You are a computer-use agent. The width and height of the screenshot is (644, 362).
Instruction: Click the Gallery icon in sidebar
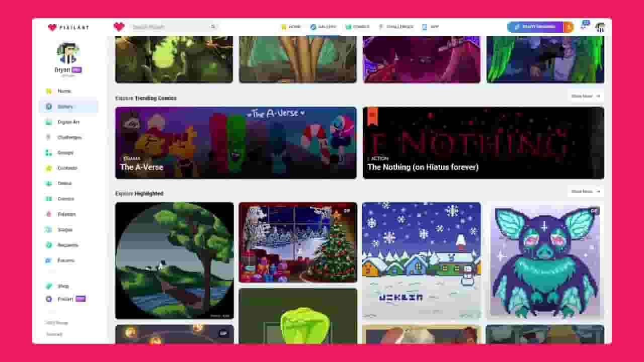[x=49, y=107]
